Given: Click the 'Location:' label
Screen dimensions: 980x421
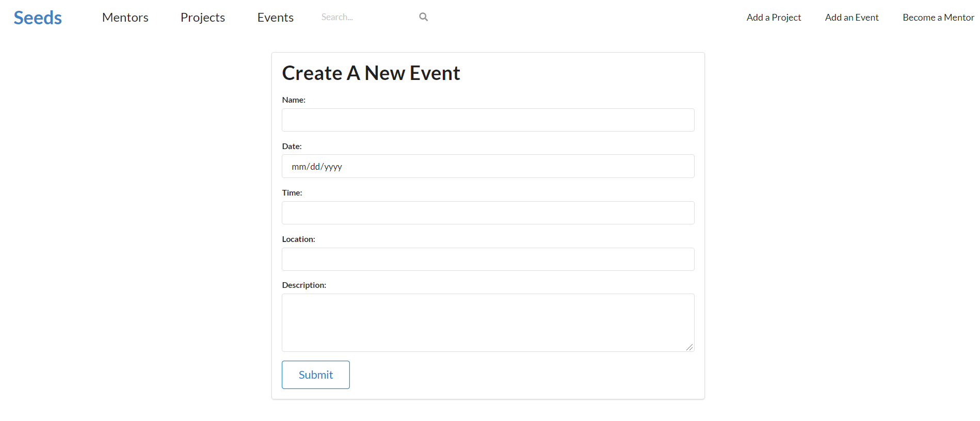Looking at the screenshot, I should pyautogui.click(x=299, y=239).
